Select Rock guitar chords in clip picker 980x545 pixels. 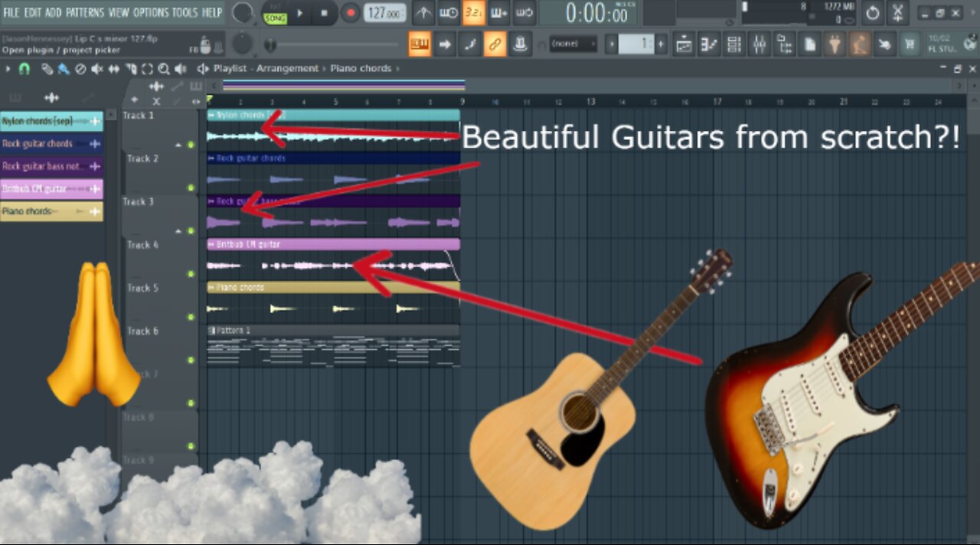pyautogui.click(x=51, y=144)
